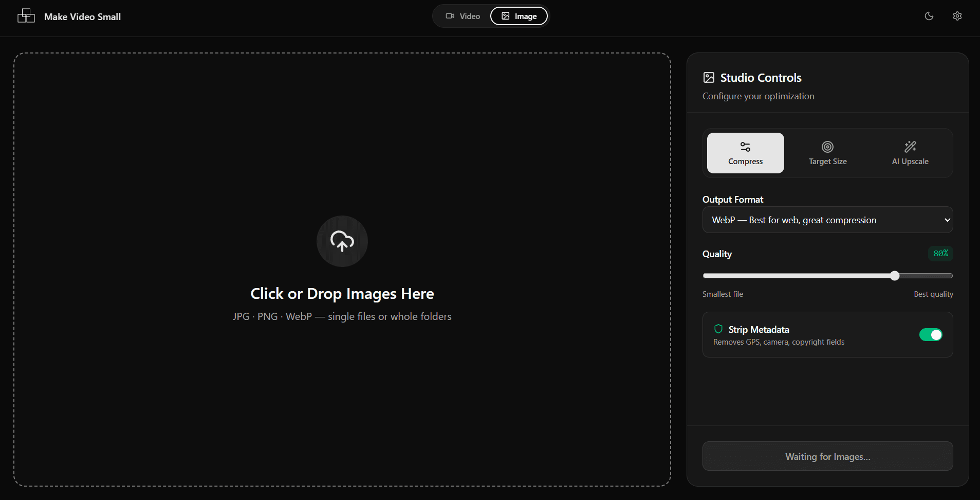Toggle dark mode with the moon icon

point(929,16)
